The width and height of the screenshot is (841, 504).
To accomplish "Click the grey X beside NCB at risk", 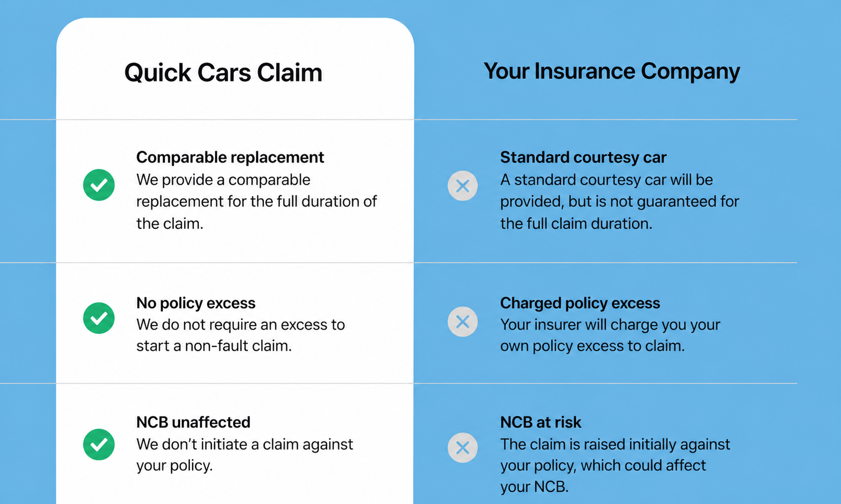I will pos(463,448).
